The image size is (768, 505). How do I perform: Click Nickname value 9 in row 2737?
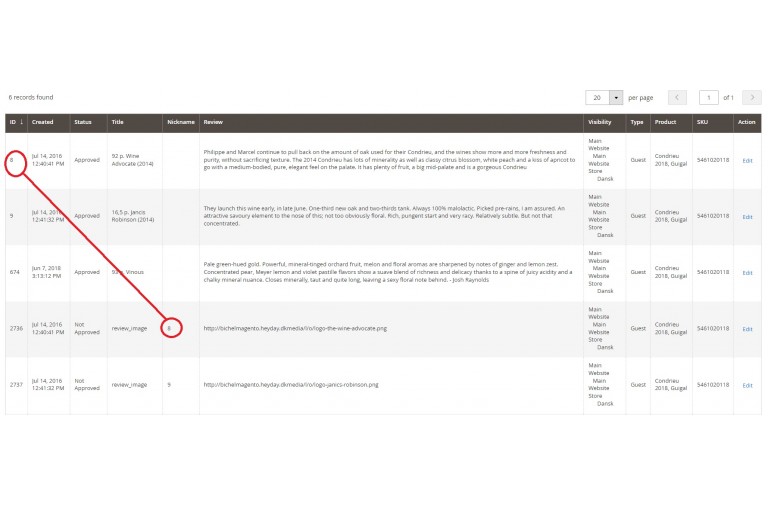click(x=169, y=385)
